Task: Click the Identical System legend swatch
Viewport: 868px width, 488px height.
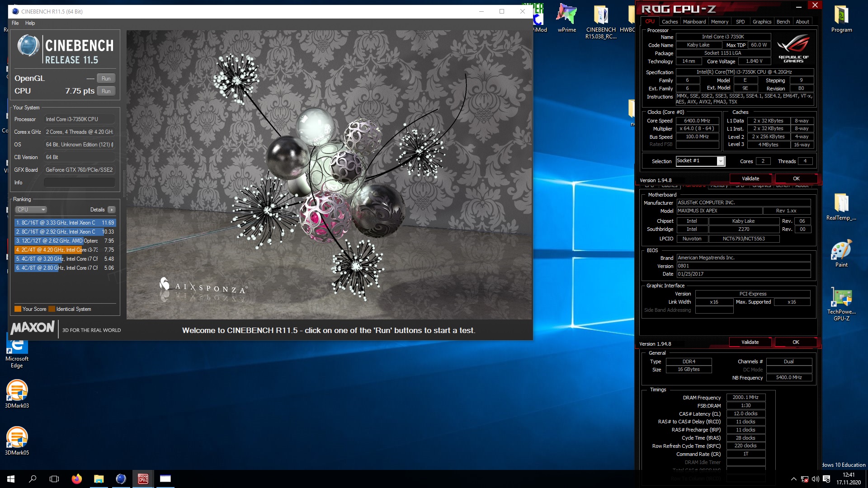Action: [x=52, y=309]
